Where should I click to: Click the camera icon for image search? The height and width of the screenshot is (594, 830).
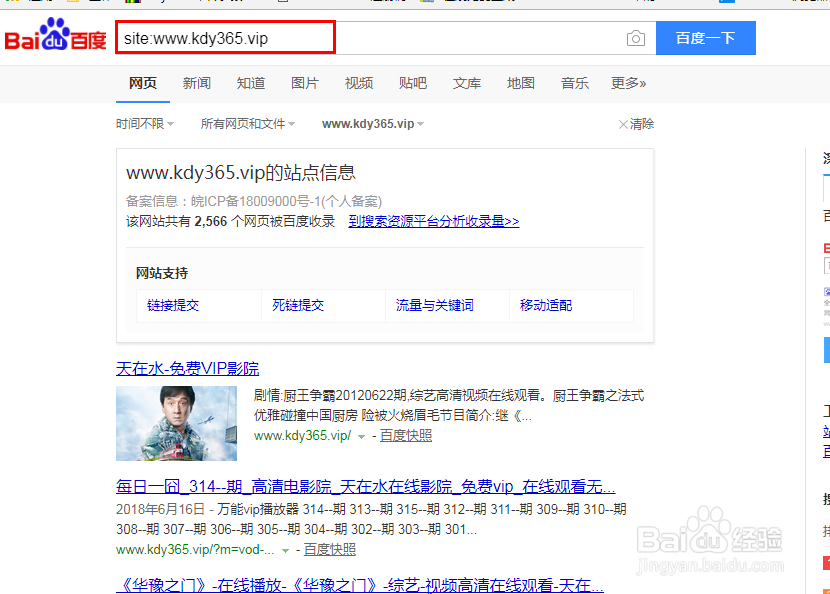636,38
